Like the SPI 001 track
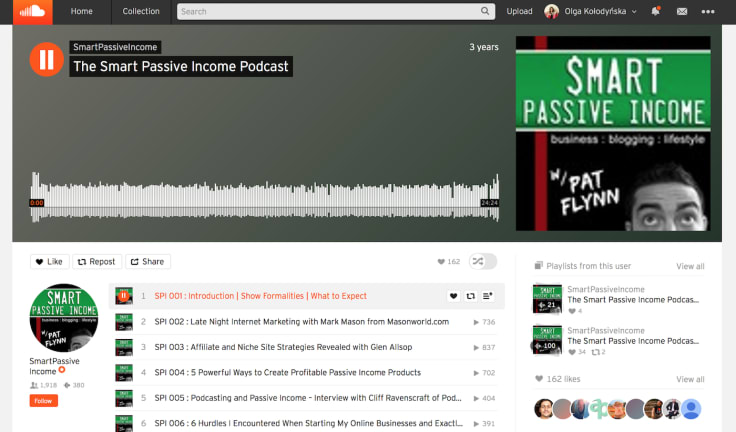 [453, 296]
